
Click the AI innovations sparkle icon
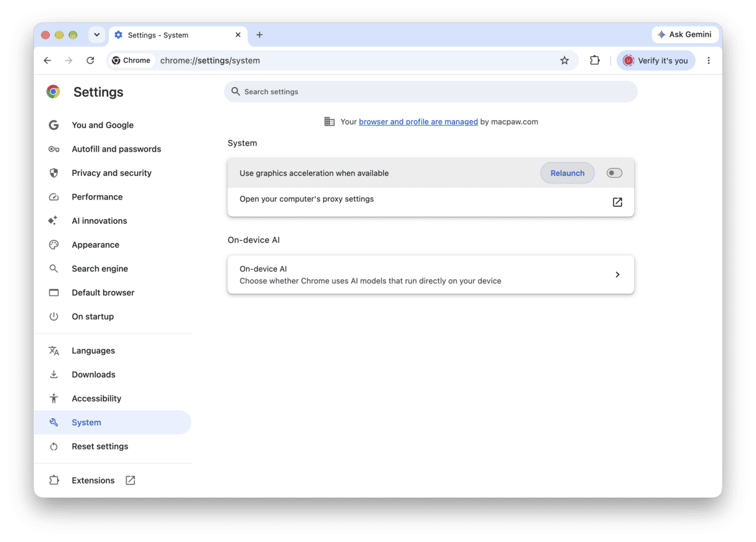(x=53, y=221)
